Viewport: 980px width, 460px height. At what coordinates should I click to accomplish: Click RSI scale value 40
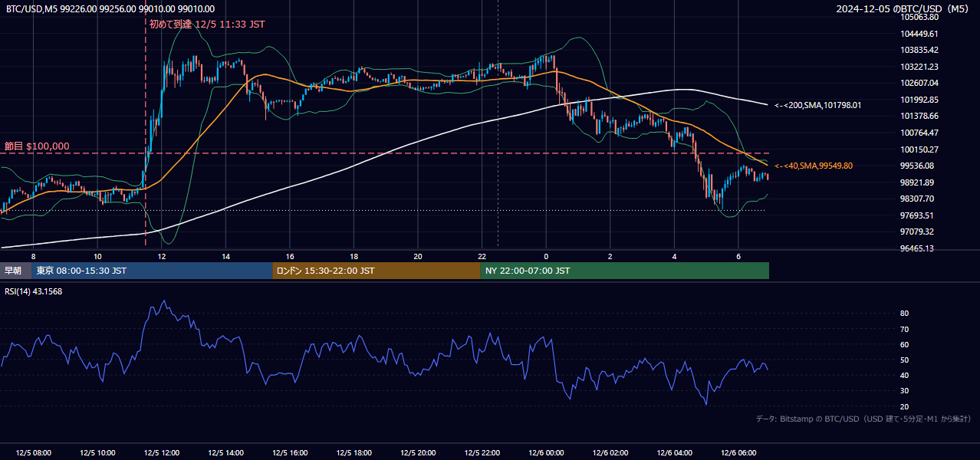pyautogui.click(x=905, y=375)
